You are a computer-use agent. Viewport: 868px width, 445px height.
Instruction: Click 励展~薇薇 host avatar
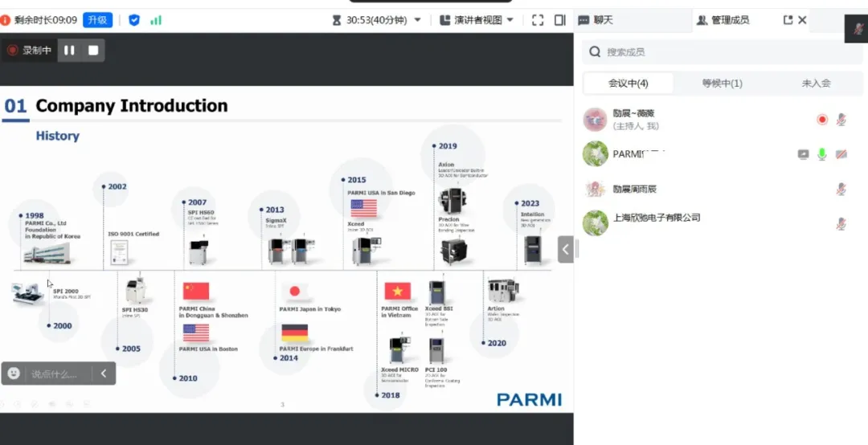pos(595,120)
